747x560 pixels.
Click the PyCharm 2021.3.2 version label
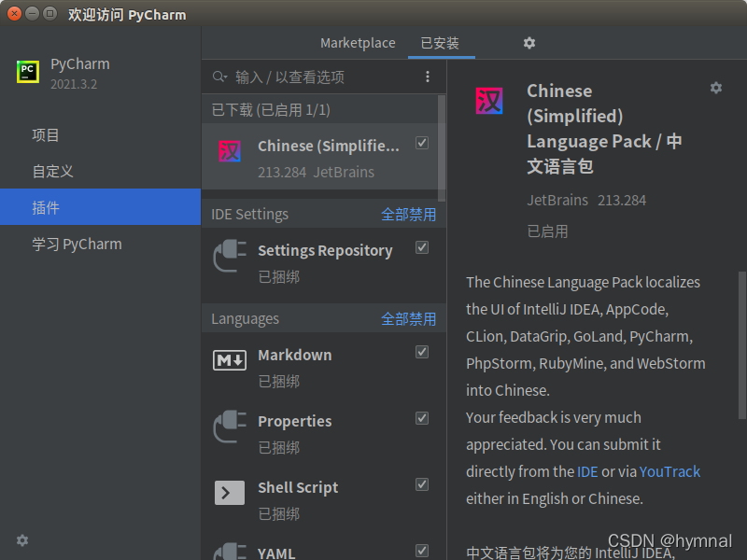coord(74,84)
